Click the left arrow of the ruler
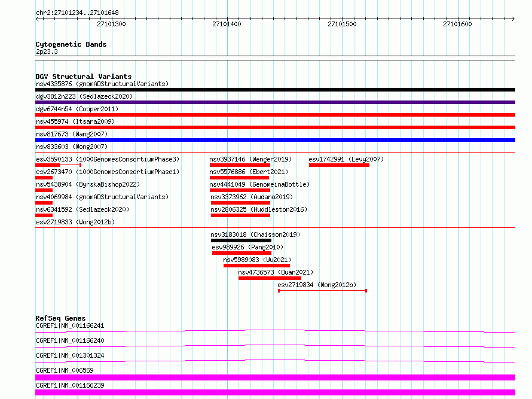Screen dimensions: 532x399 coord(38,19)
